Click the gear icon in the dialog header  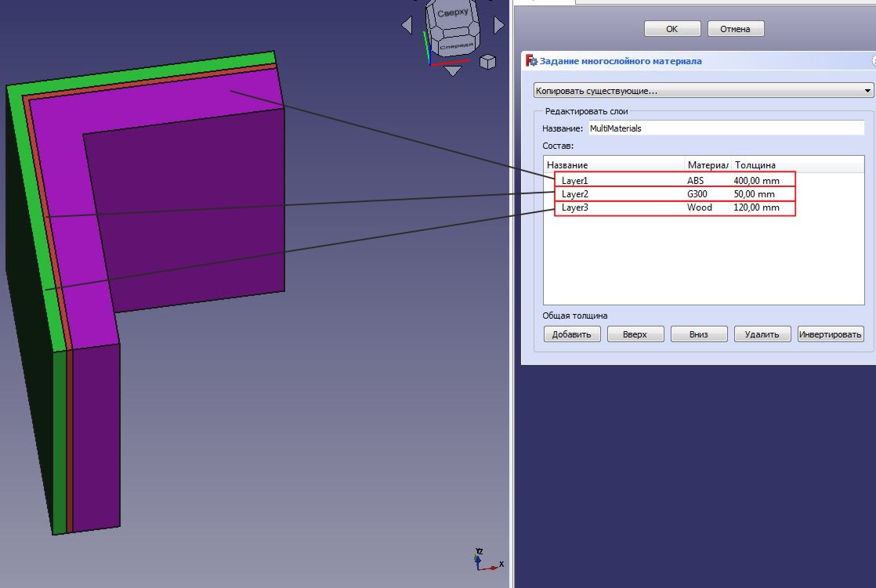click(x=535, y=61)
